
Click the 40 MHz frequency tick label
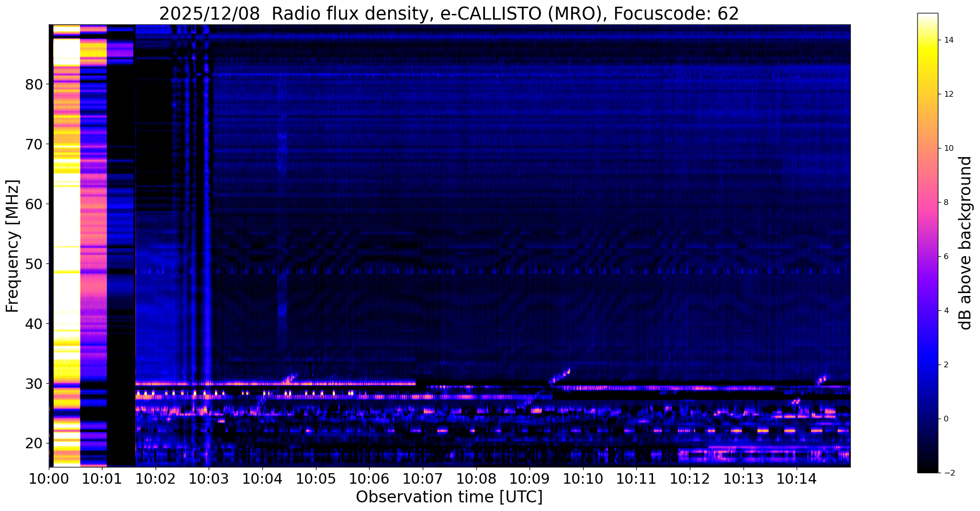pos(34,324)
